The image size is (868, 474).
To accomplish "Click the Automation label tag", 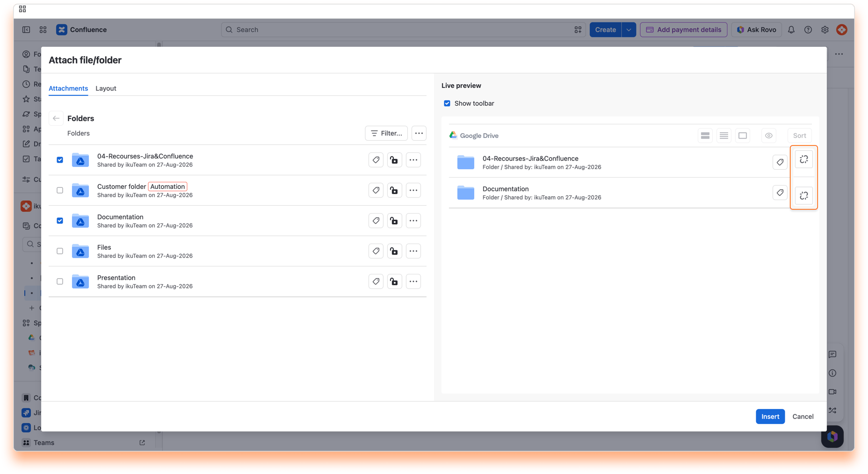I will pos(167,187).
